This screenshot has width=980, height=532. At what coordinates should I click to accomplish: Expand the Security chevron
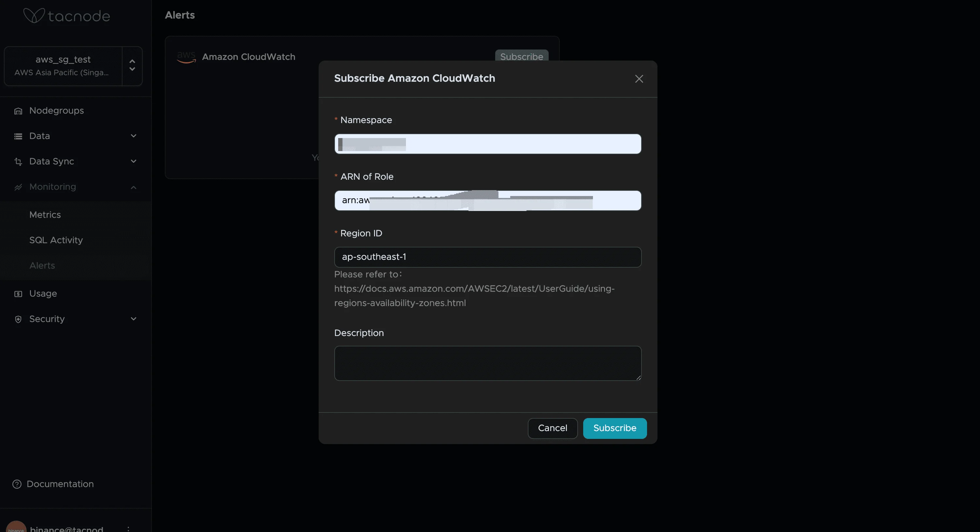click(134, 319)
